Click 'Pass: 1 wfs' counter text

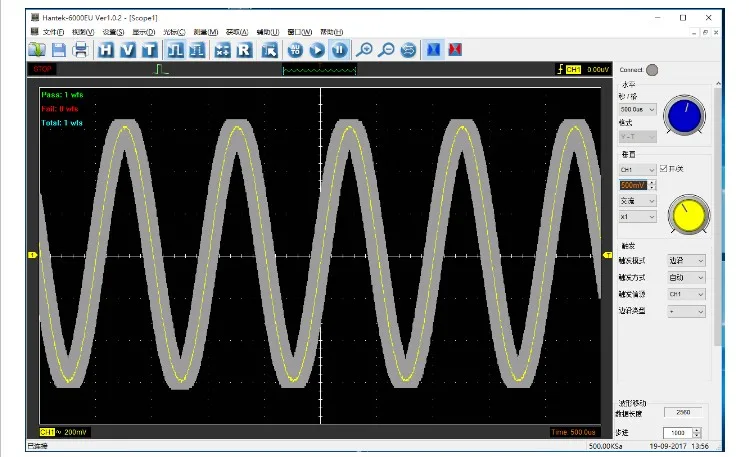(62, 95)
